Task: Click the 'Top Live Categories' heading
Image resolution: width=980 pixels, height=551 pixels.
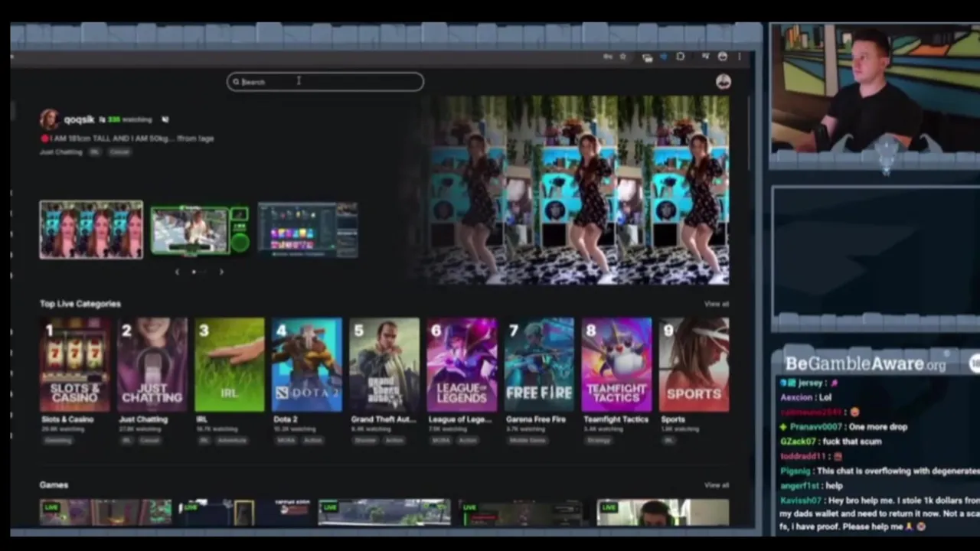Action: (80, 304)
